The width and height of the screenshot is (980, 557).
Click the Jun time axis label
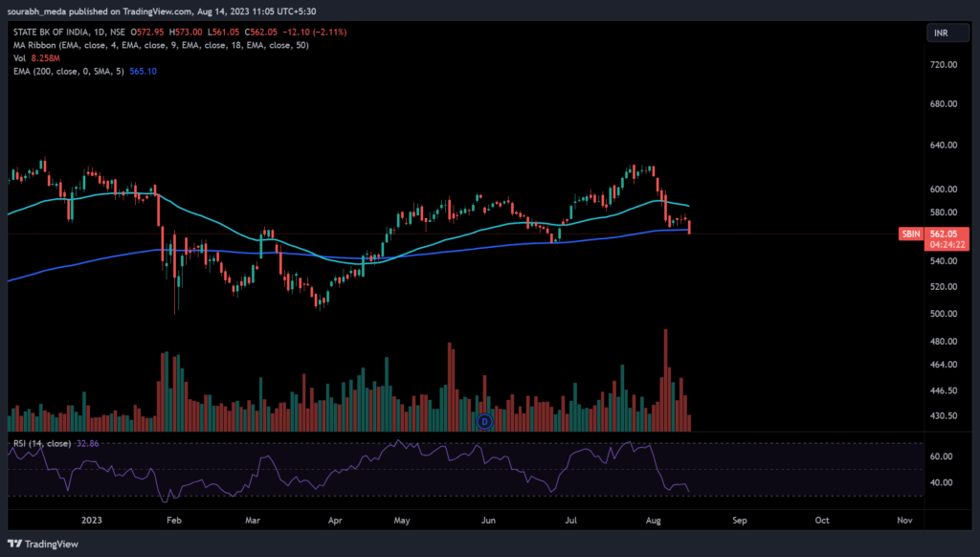[x=488, y=520]
